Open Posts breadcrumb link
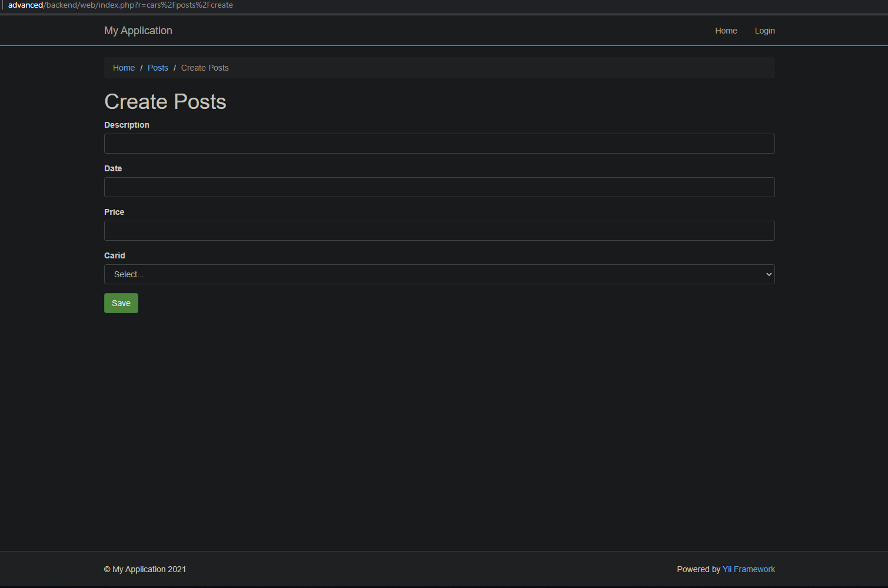 (x=158, y=68)
